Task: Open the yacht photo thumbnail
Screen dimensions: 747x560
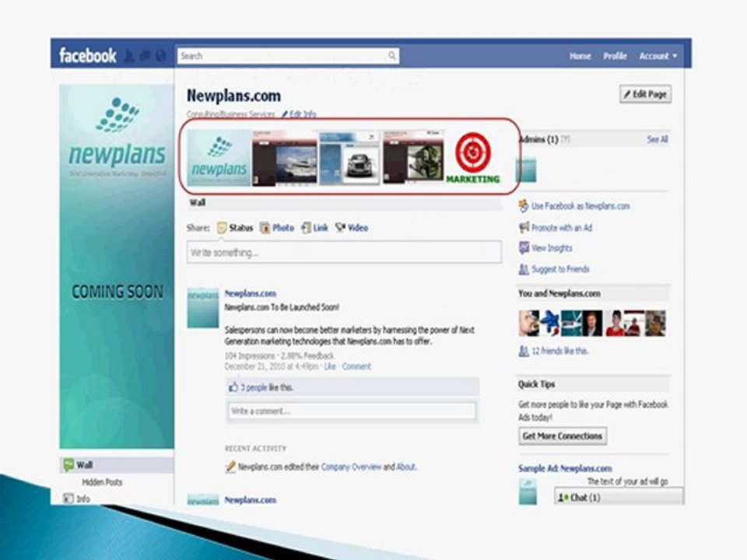Action: click(285, 158)
